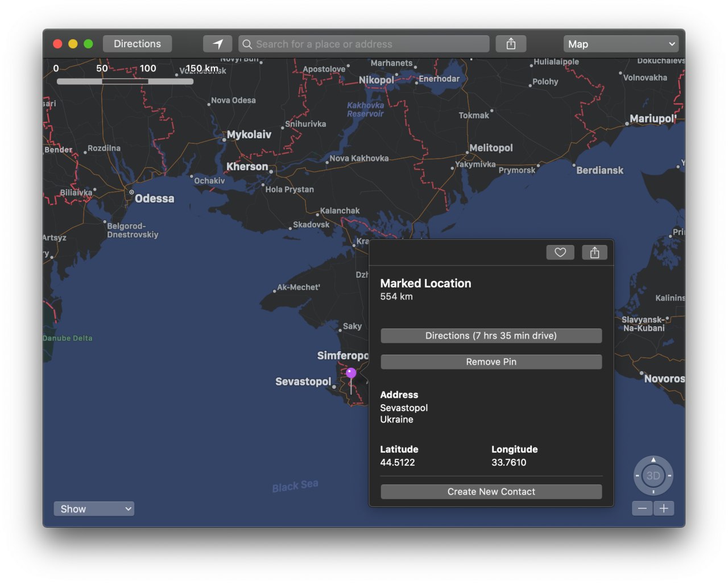Image resolution: width=728 pixels, height=584 pixels.
Task: Select the Sevastopol map label
Action: [303, 381]
